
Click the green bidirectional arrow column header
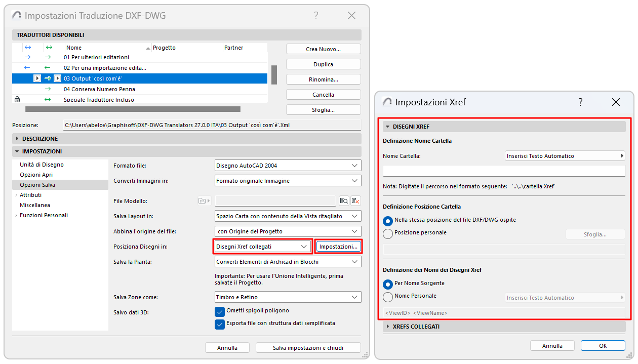48,48
